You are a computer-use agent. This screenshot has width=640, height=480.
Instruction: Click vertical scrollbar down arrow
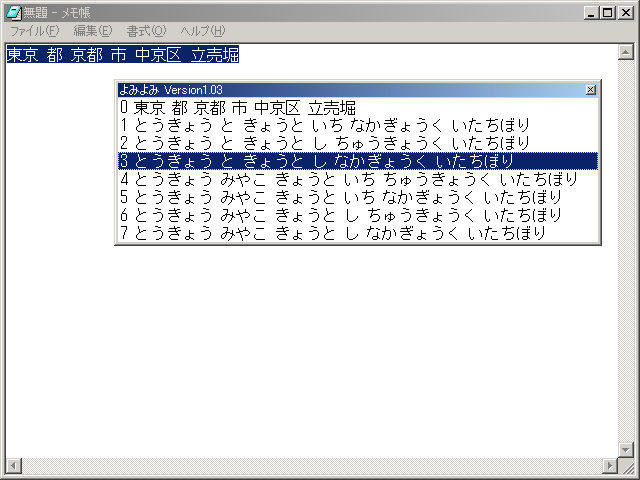625,450
